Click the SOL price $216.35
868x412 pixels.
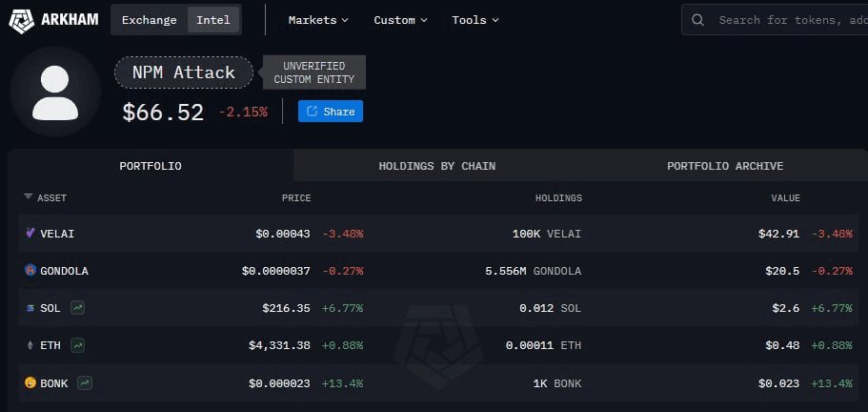coord(286,308)
